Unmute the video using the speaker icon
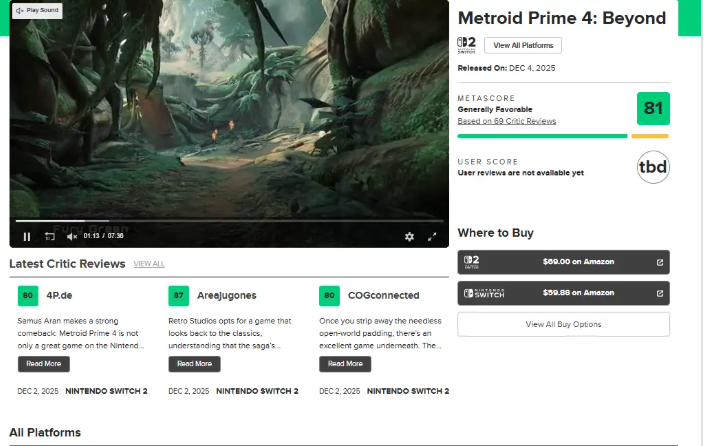Image resolution: width=709 pixels, height=446 pixels. (72, 236)
